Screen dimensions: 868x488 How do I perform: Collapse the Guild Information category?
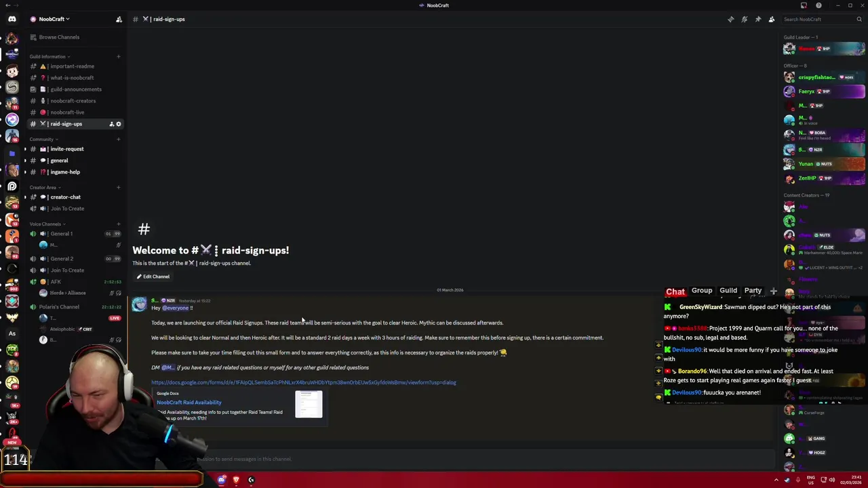click(50, 56)
